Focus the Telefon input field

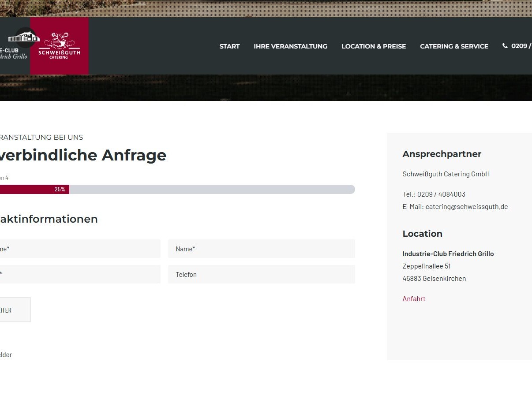[x=261, y=274]
